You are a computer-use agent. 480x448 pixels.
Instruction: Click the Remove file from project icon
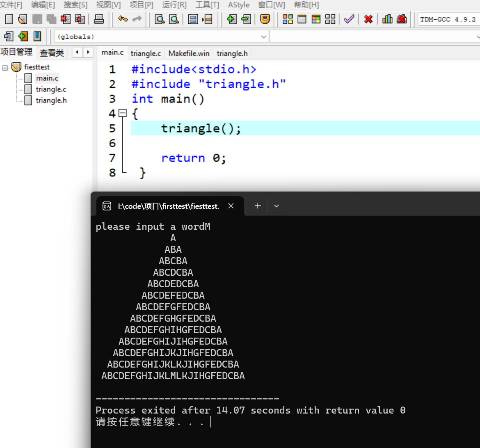tap(246, 19)
